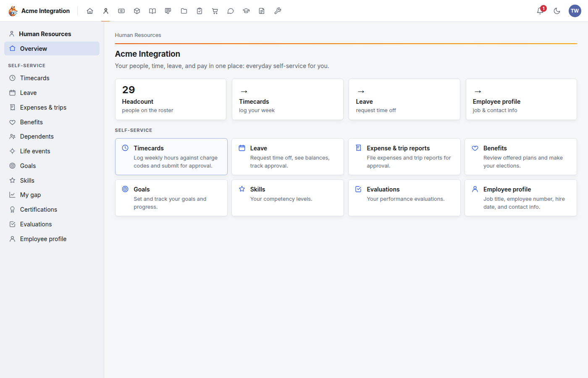Open the Leave self-service tile
The height and width of the screenshot is (378, 588).
click(288, 157)
